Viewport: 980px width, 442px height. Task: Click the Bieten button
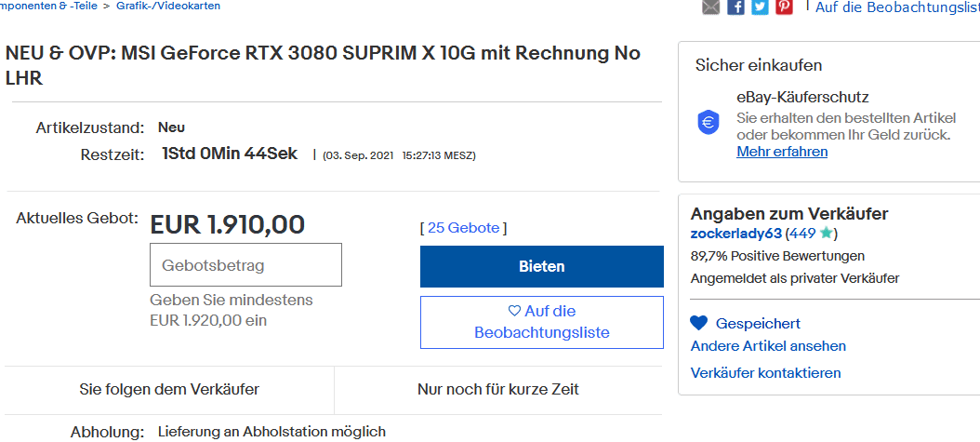tap(541, 266)
